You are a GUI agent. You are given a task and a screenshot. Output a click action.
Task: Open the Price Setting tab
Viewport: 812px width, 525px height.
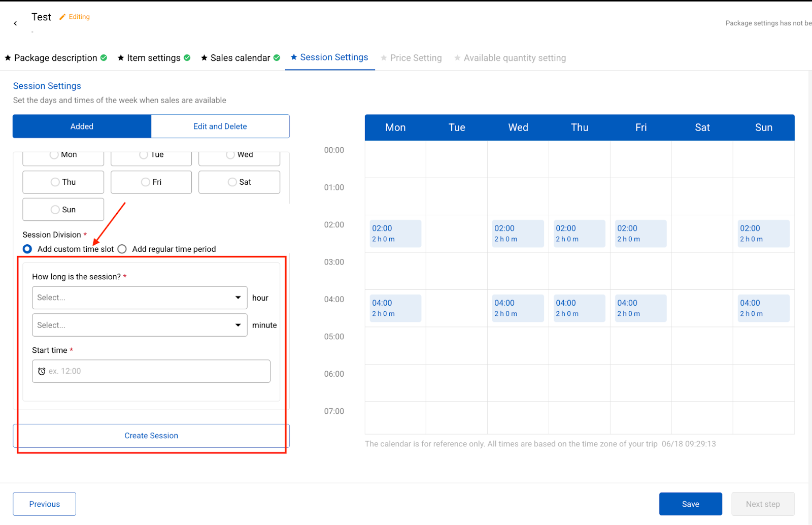pyautogui.click(x=412, y=58)
